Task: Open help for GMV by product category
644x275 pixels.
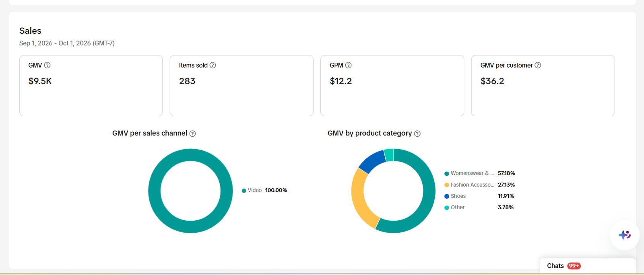Action: coord(417,133)
